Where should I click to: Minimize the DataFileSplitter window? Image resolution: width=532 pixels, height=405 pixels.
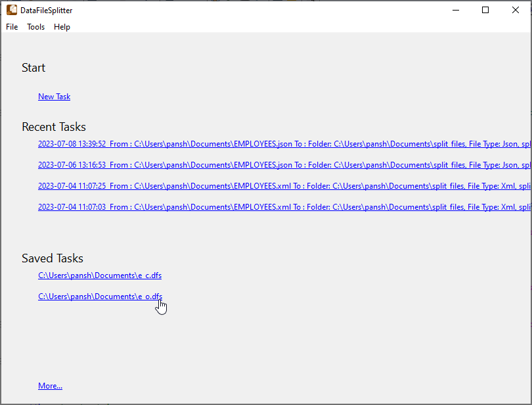pos(455,10)
